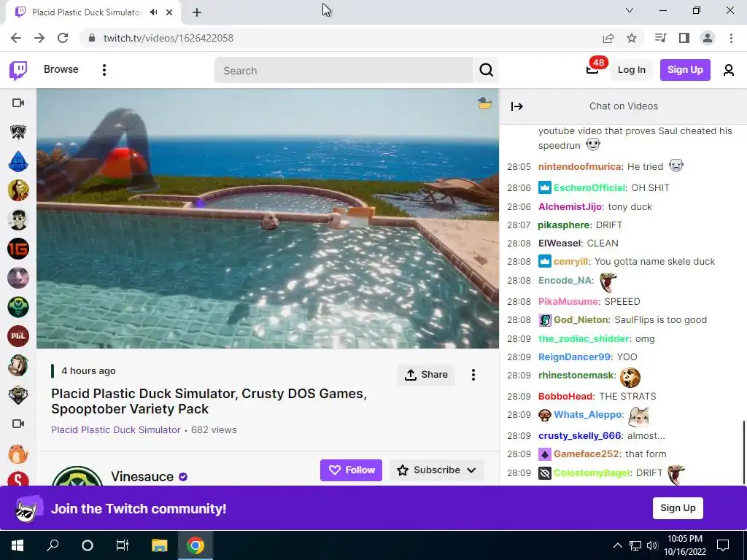Click username PikaMusume in chat

click(568, 301)
